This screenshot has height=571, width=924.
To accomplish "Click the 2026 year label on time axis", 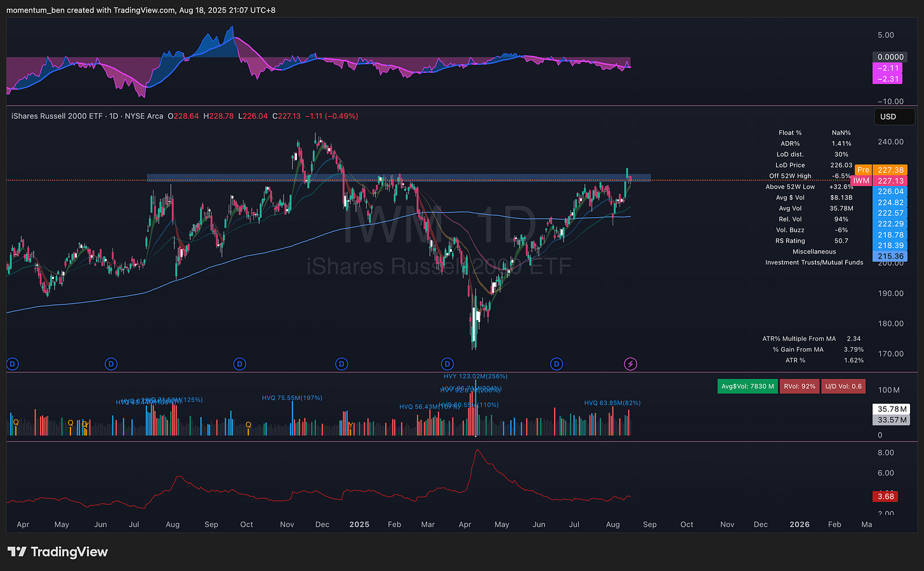I will coord(799,525).
